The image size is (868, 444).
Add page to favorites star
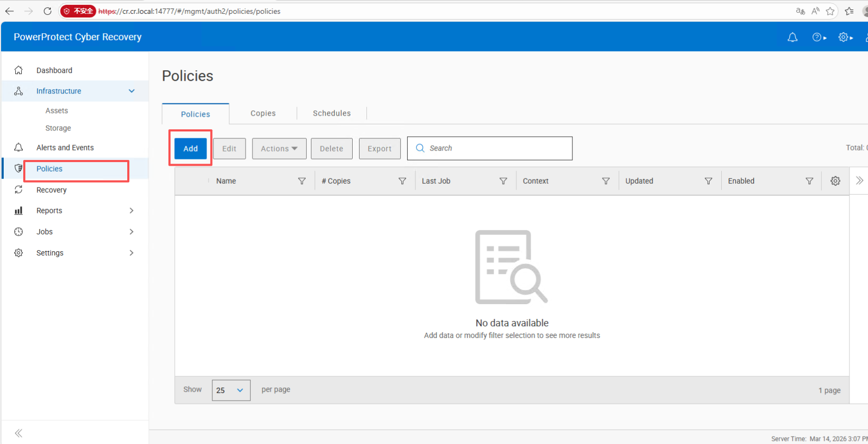coord(831,11)
